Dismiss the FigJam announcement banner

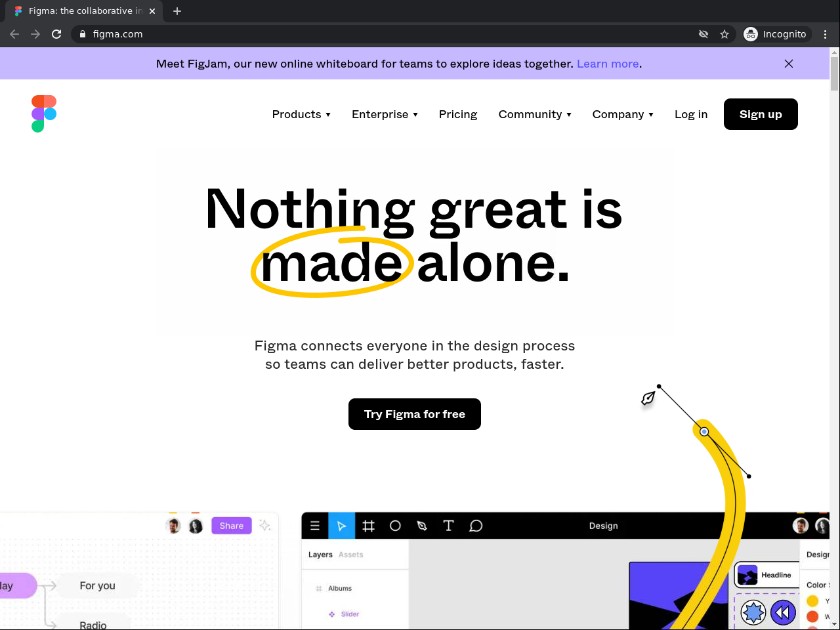789,64
